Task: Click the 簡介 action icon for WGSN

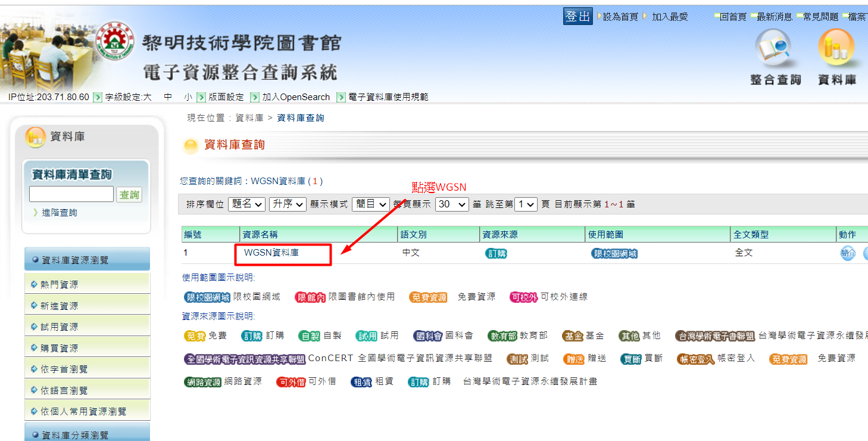Action: (847, 253)
